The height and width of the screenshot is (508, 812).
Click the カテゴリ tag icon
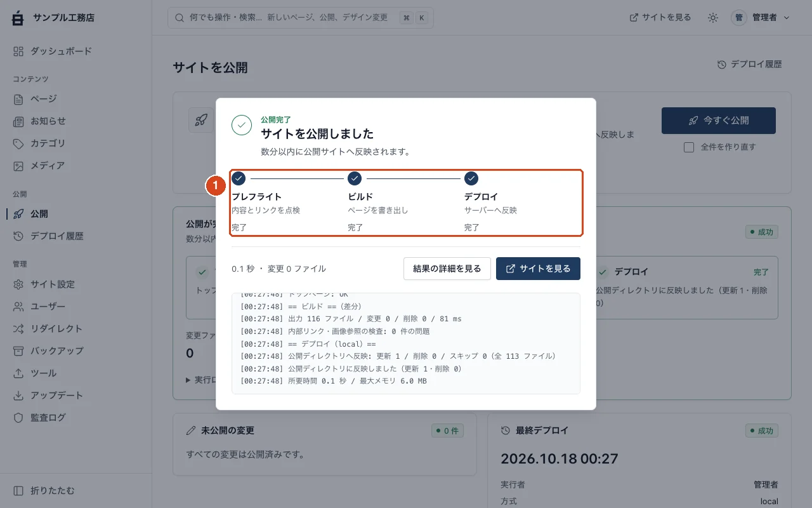18,144
